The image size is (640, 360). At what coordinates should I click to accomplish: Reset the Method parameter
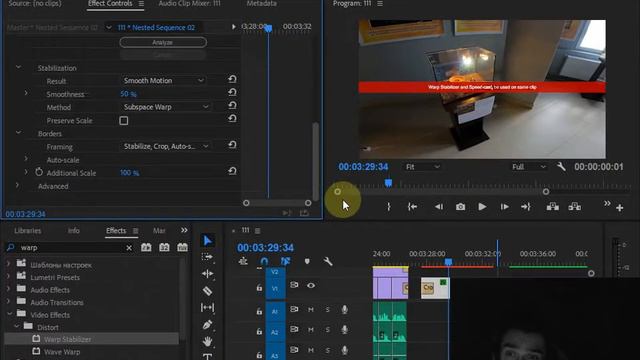click(x=232, y=105)
